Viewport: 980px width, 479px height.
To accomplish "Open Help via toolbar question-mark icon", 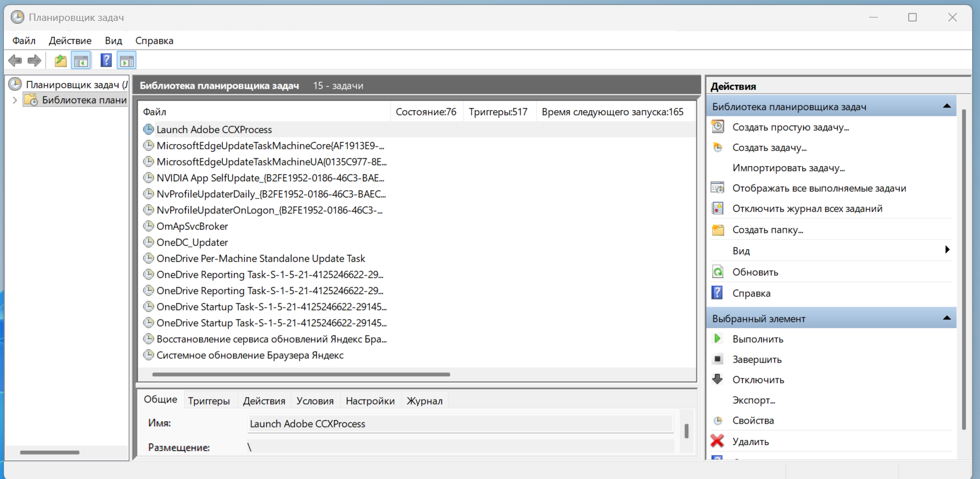I will [106, 60].
